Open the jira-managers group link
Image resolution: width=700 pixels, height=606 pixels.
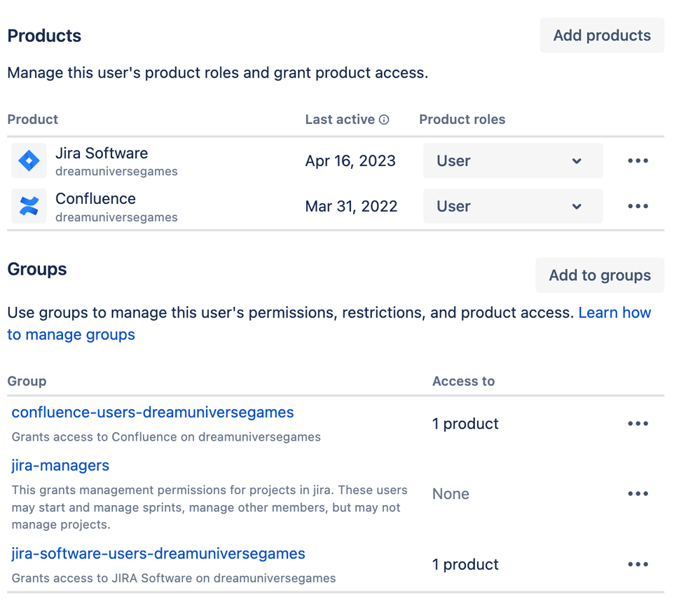pyautogui.click(x=60, y=465)
